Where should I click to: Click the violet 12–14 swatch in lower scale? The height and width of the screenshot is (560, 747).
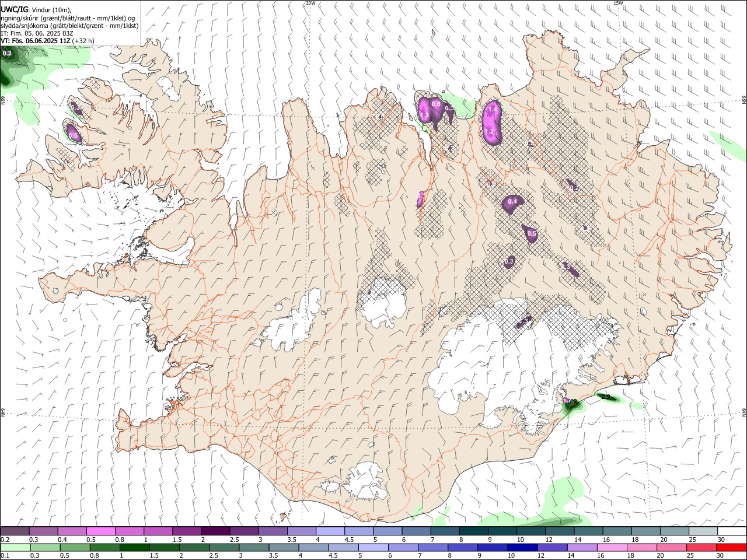coord(552,548)
